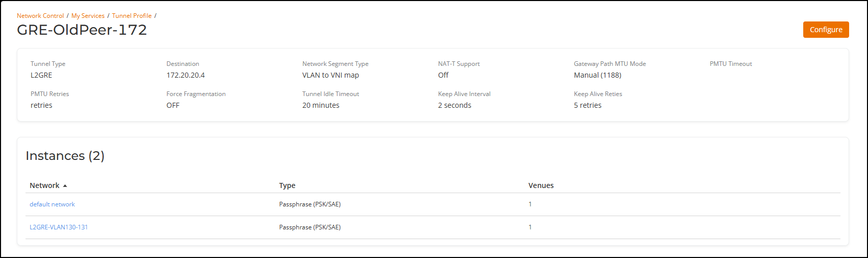Open the Network Control breadcrumb
868x258 pixels.
coord(40,16)
